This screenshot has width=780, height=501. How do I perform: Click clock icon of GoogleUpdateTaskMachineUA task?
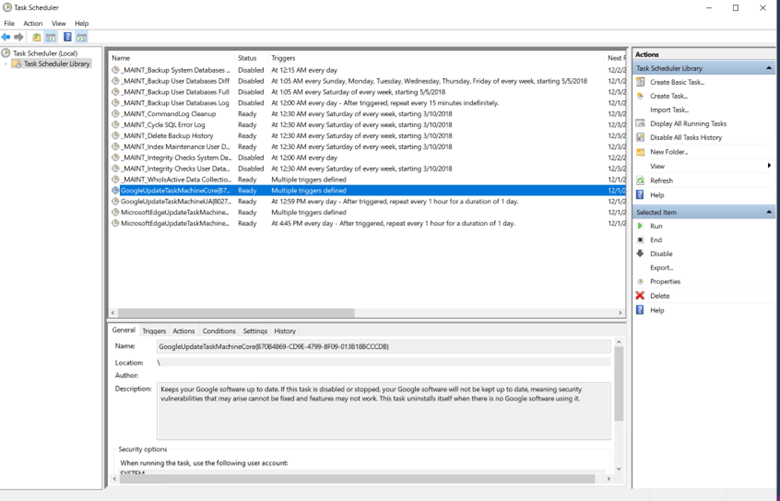coord(115,201)
